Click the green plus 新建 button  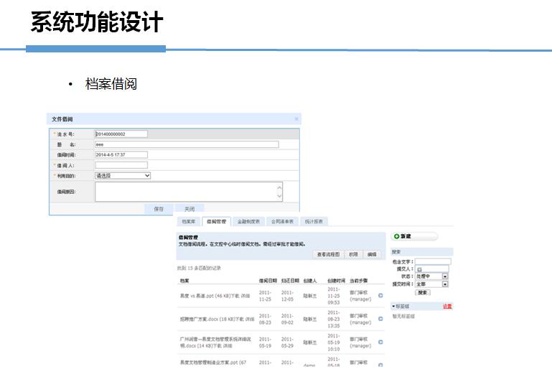414,236
